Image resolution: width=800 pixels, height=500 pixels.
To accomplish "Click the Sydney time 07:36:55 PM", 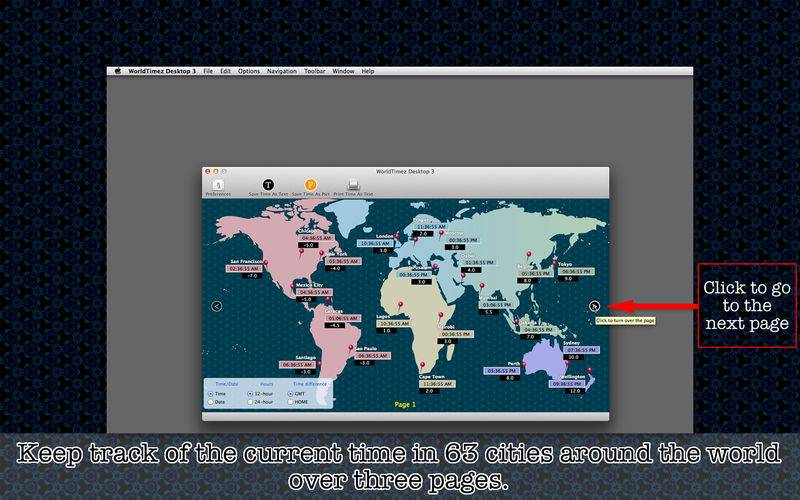I will coord(582,350).
